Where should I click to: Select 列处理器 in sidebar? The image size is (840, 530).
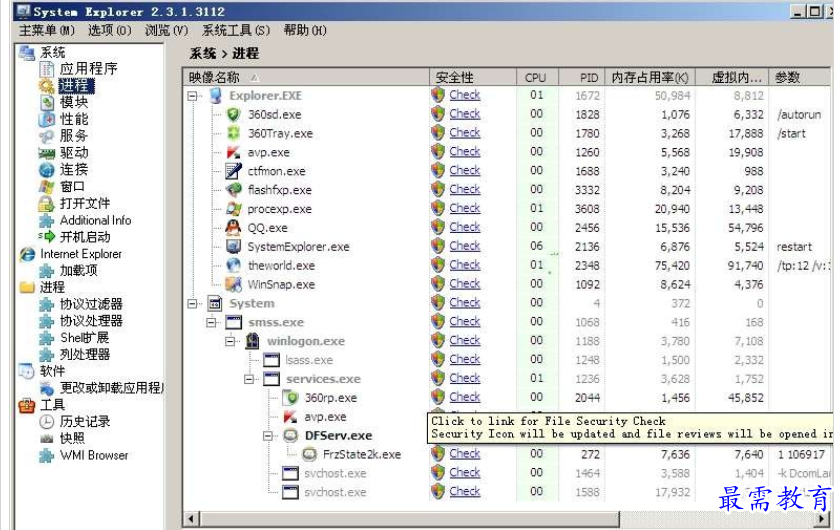point(85,354)
